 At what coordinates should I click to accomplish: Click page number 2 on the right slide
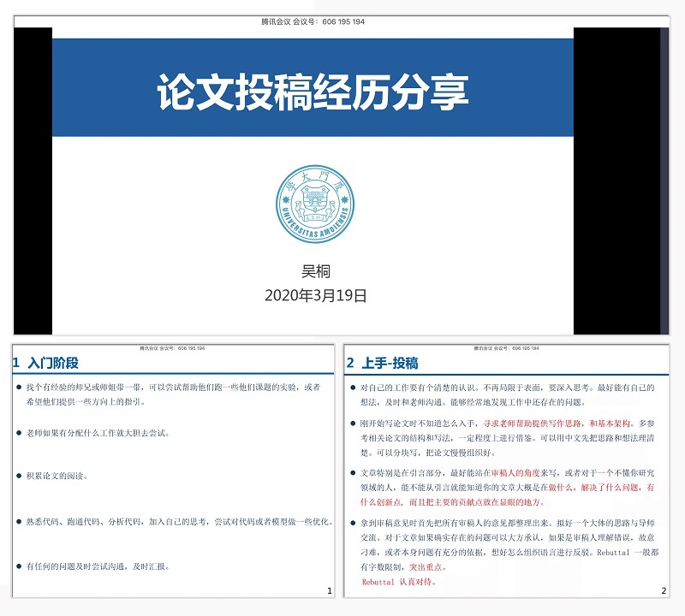[x=663, y=591]
